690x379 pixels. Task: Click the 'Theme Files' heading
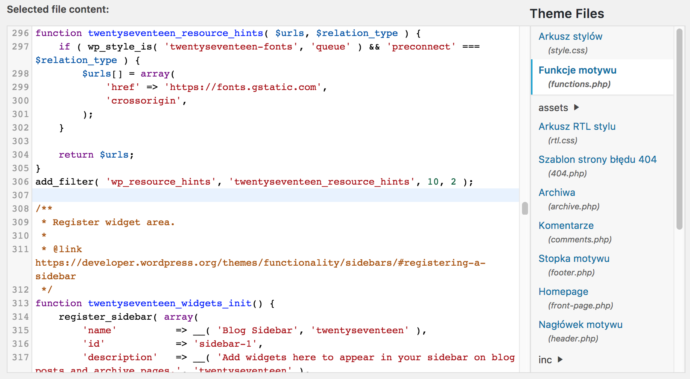[x=567, y=14]
